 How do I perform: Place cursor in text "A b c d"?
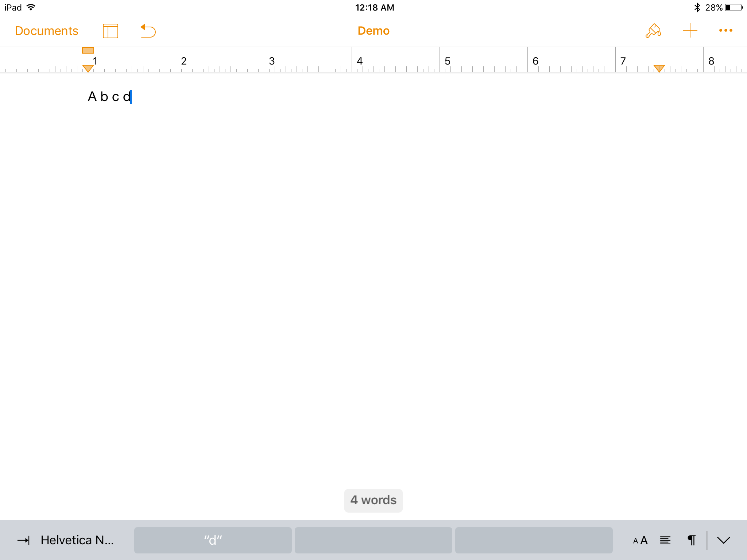109,97
